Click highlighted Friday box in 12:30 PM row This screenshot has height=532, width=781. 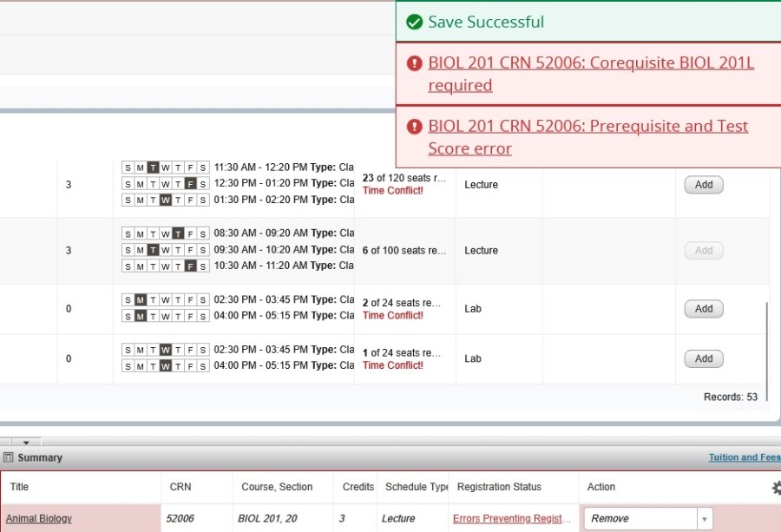coord(189,184)
